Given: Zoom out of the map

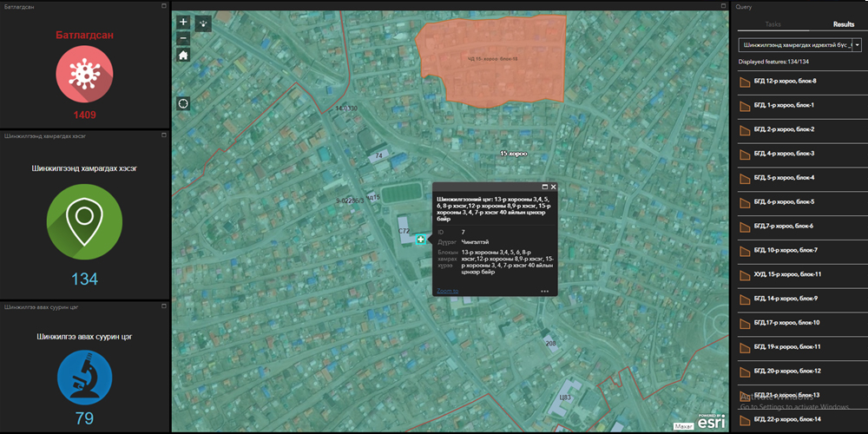Looking at the screenshot, I should [183, 38].
